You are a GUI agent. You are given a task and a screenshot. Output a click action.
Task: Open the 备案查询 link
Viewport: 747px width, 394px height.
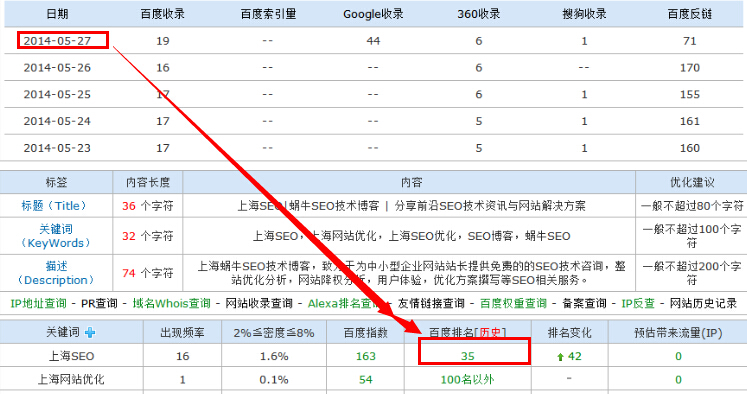585,303
